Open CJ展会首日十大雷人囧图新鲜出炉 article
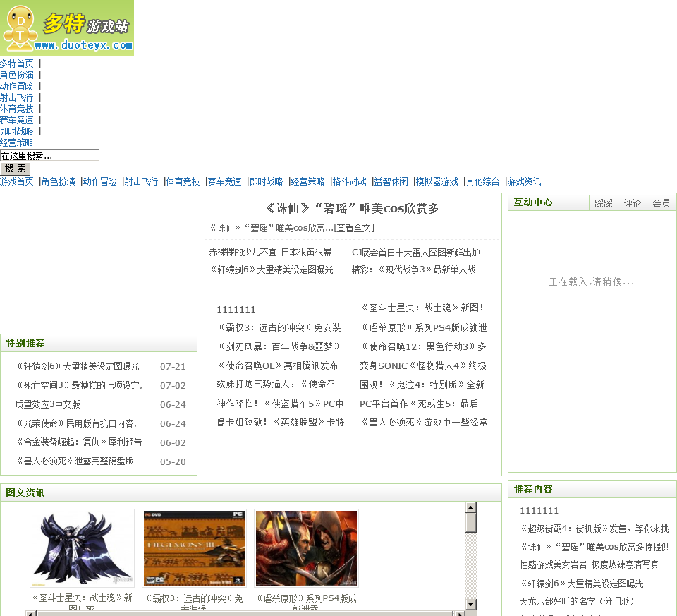 [416, 253]
